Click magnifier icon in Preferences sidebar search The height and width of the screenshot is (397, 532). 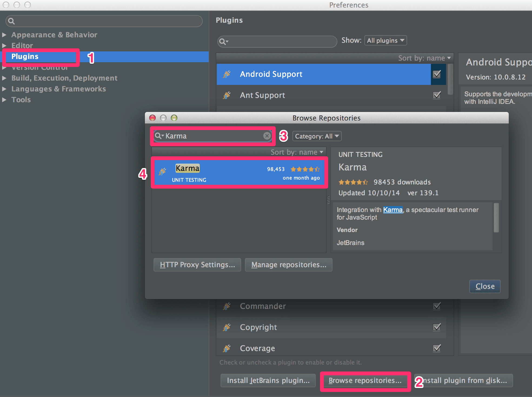click(11, 21)
